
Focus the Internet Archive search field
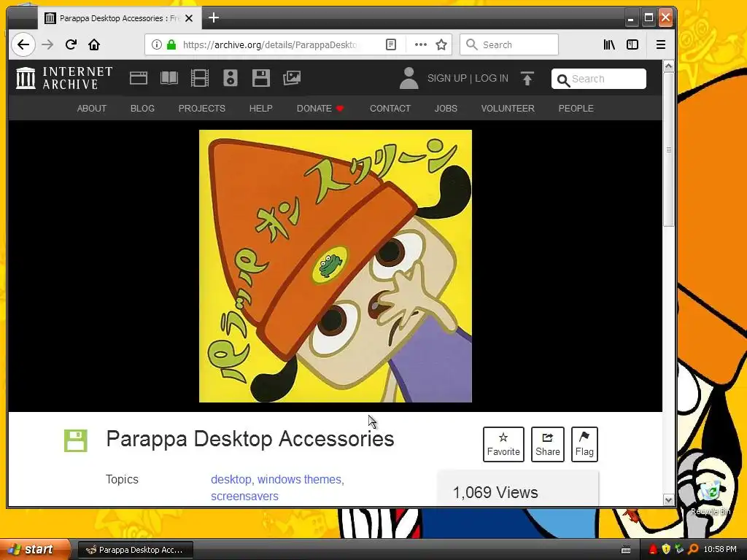coord(599,79)
